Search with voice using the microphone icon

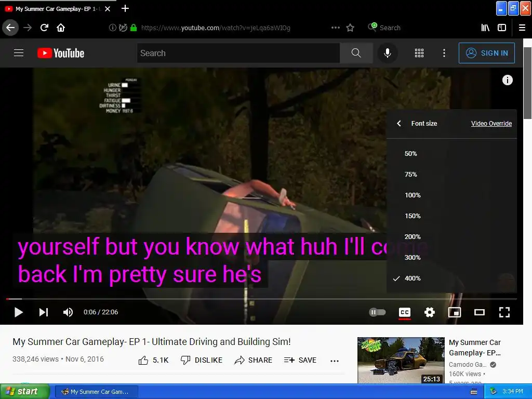point(388,53)
